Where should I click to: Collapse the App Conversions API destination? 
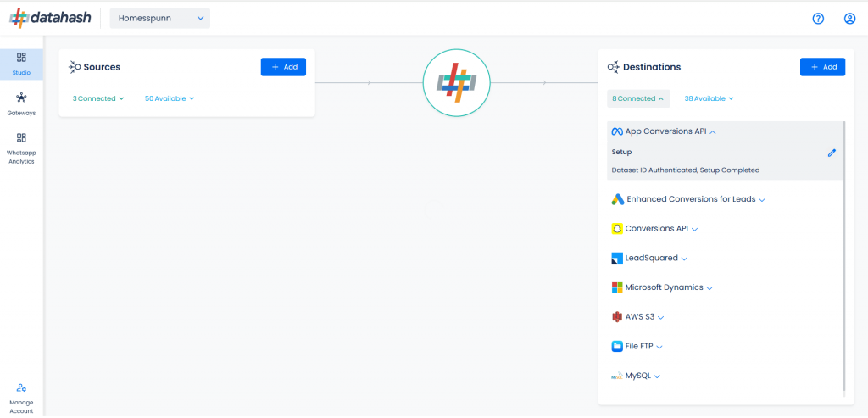[713, 132]
